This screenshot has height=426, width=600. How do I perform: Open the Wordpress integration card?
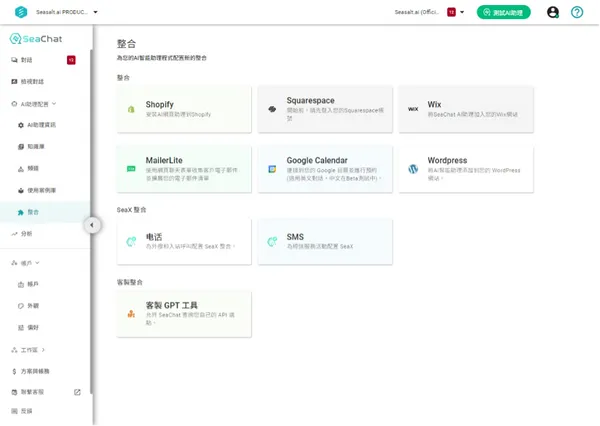click(x=466, y=169)
